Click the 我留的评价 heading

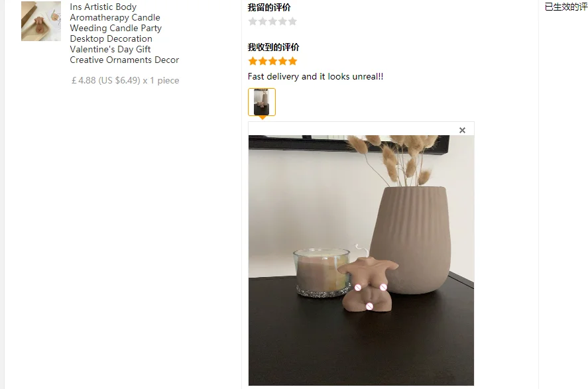click(269, 7)
